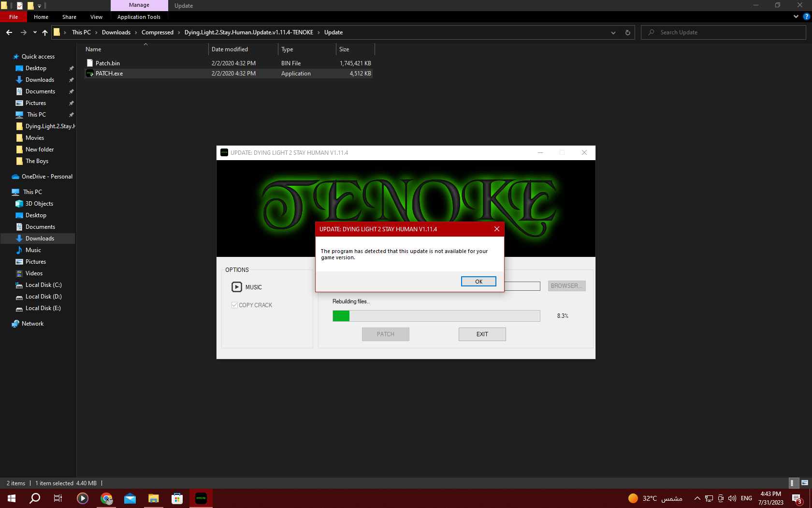Open Explorer help icon
812x508 pixels.
click(806, 16)
